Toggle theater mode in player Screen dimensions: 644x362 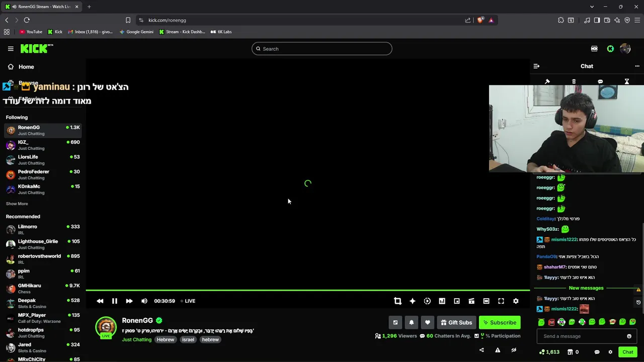pos(486,301)
